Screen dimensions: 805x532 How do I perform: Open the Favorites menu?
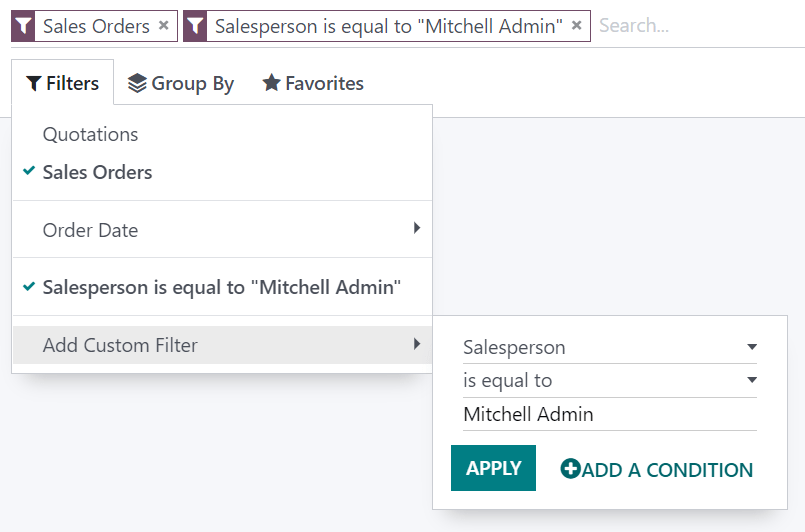(x=313, y=83)
